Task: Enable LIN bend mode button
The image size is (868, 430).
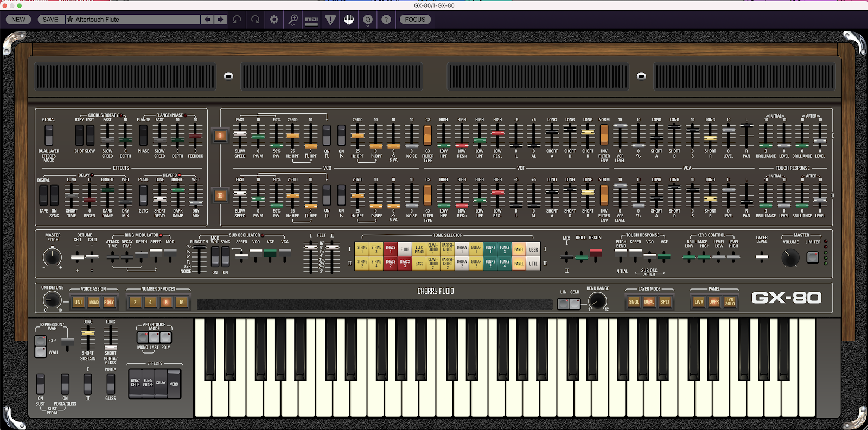Action: tap(563, 304)
